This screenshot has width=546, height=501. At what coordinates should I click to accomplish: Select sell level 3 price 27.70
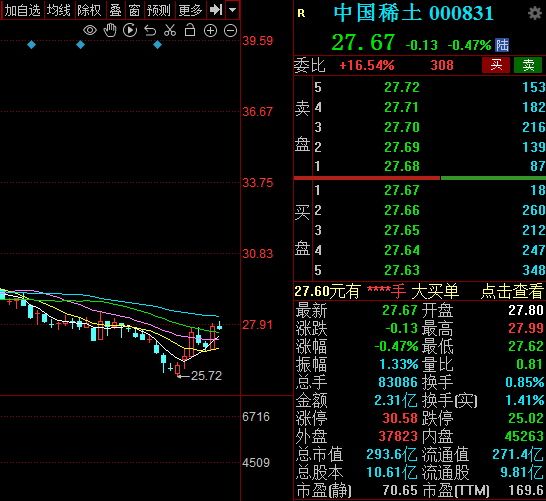(402, 127)
